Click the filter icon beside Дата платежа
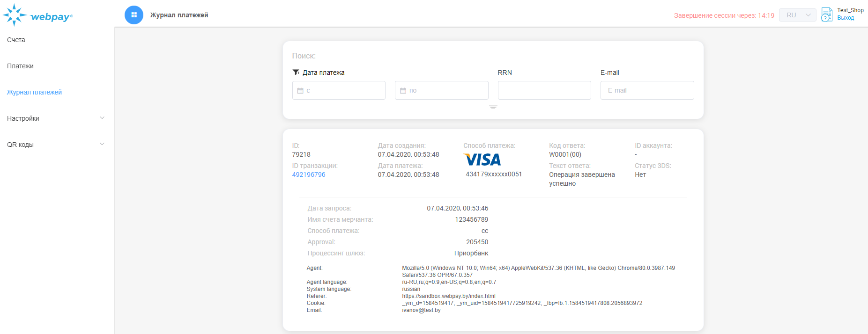The image size is (868, 334). tap(296, 72)
